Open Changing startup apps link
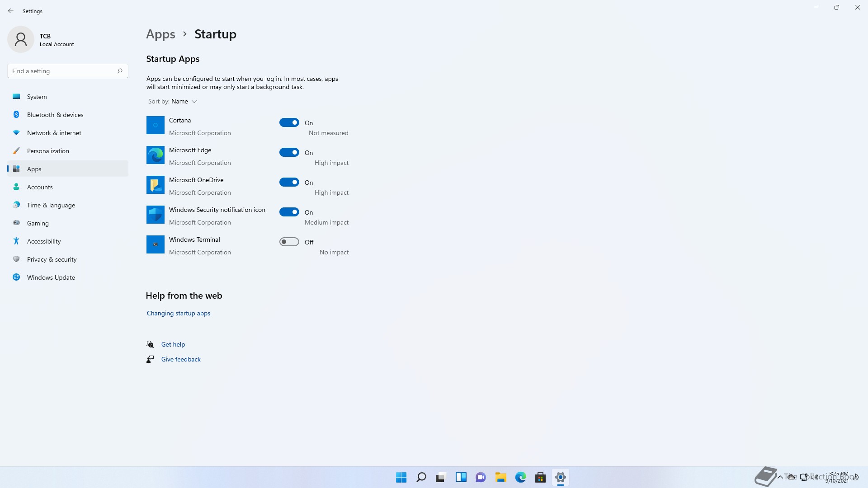Viewport: 868px width, 488px height. pyautogui.click(x=179, y=313)
